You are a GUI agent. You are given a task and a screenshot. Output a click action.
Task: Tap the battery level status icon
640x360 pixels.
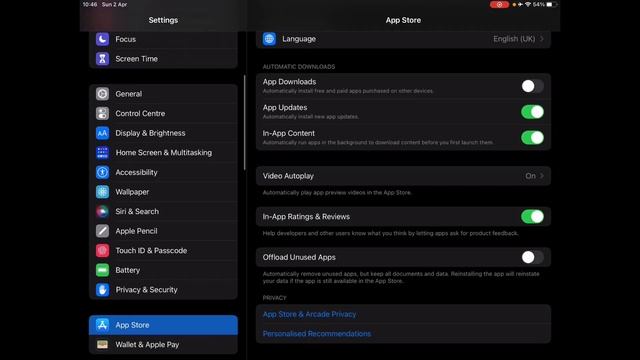tap(552, 4)
